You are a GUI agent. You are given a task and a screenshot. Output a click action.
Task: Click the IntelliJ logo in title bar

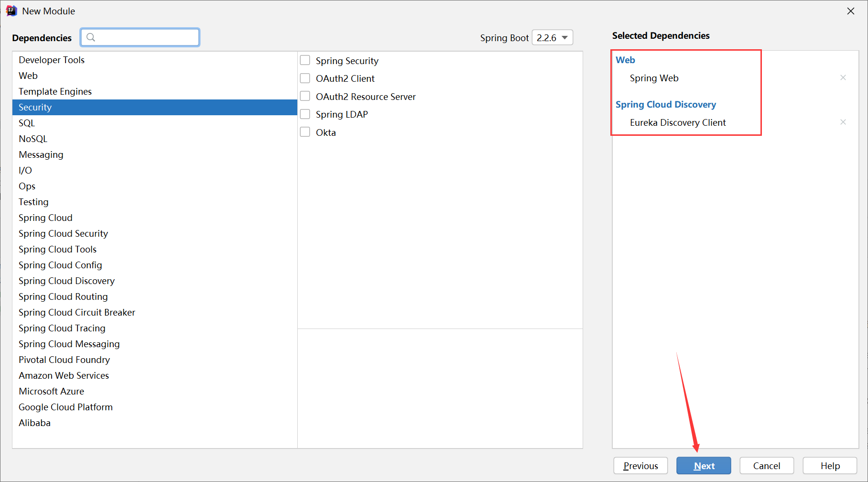11,11
